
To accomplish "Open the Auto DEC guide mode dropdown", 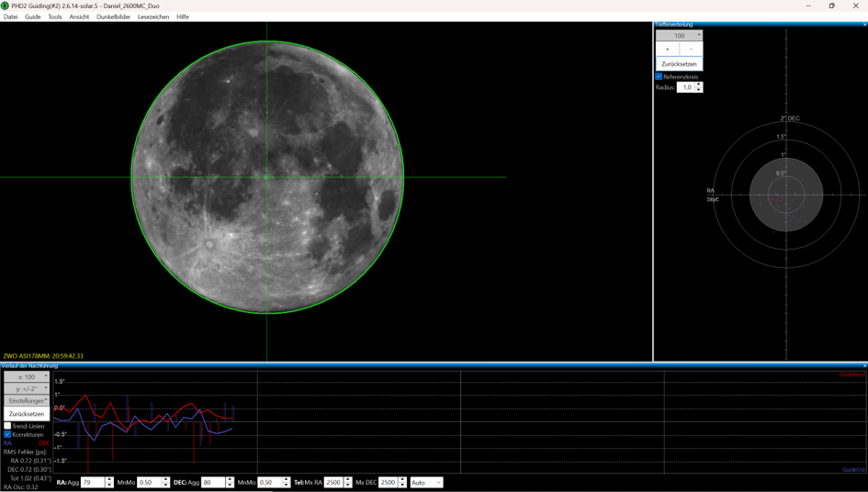I will coord(426,483).
